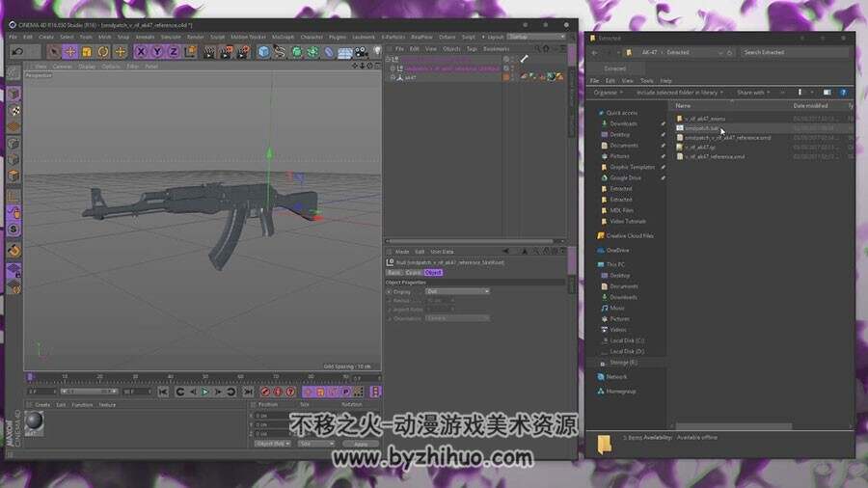Click the Render View clapperboard icon

[x=209, y=52]
